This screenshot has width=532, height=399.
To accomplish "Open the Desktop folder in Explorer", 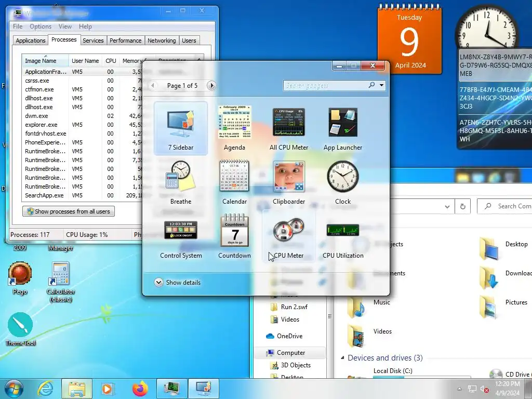I will tap(504, 248).
